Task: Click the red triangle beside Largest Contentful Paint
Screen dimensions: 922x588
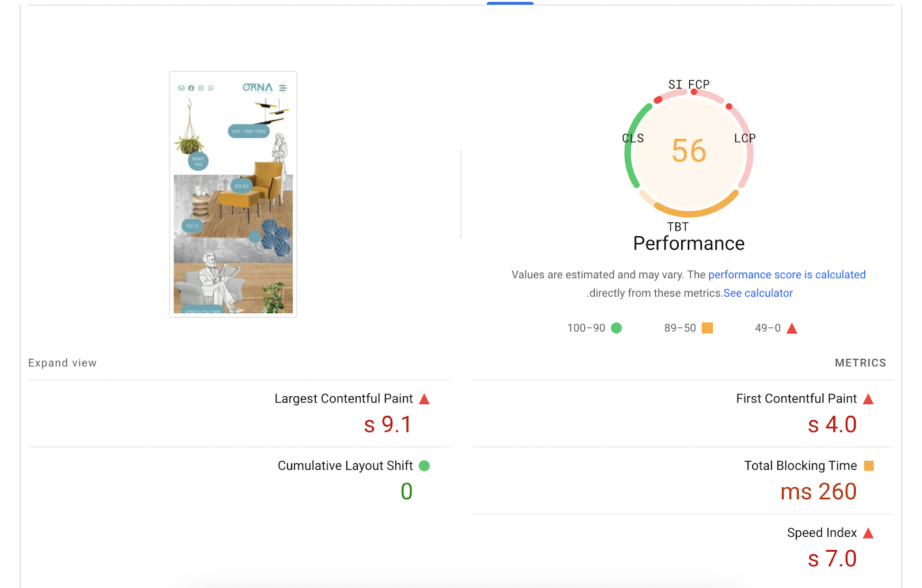Action: pos(424,399)
